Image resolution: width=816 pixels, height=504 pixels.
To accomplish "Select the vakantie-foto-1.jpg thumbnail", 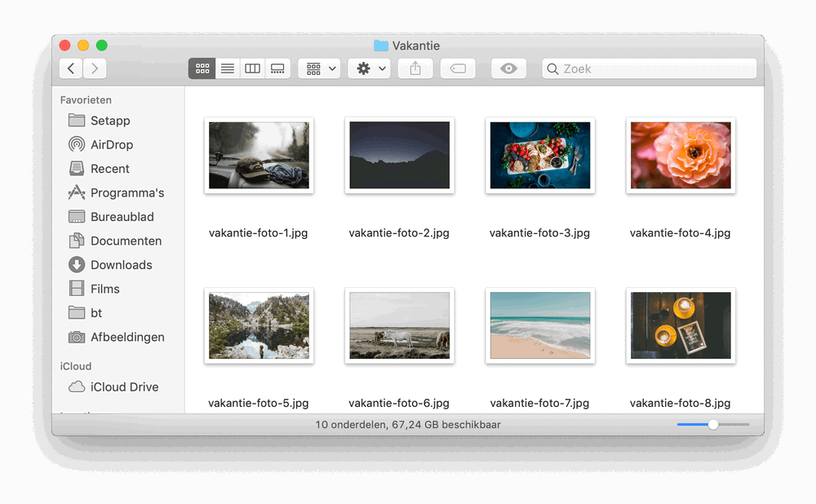I will (259, 156).
